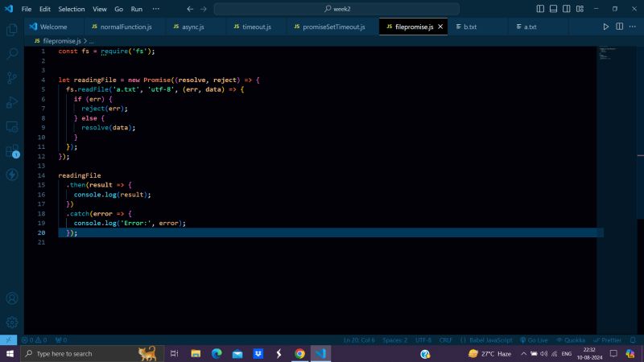Open the Manage settings gear icon
Screen dimensions: 644x362
click(x=12, y=322)
